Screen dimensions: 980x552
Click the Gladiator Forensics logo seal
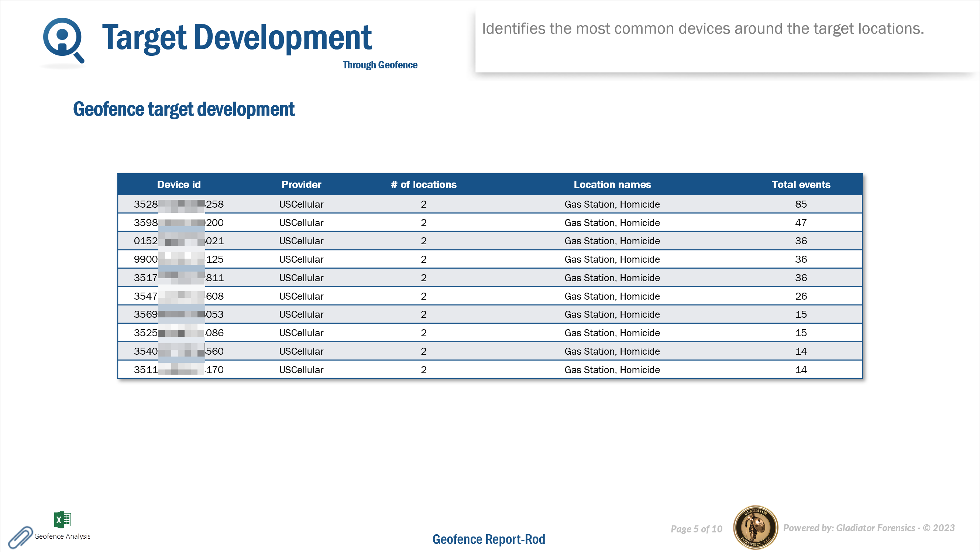755,528
